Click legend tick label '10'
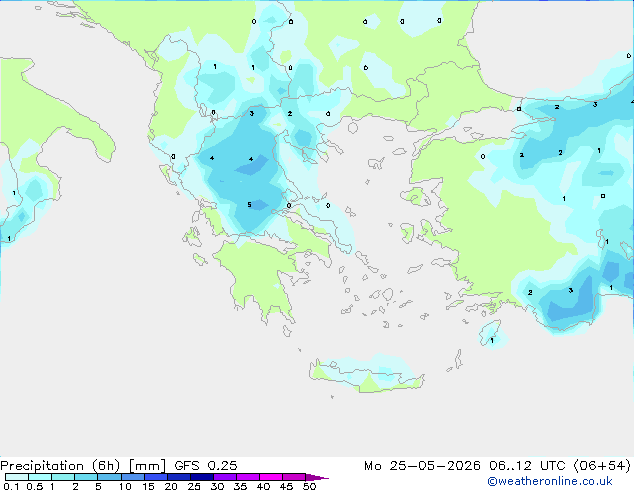The width and height of the screenshot is (634, 490). tap(125, 486)
